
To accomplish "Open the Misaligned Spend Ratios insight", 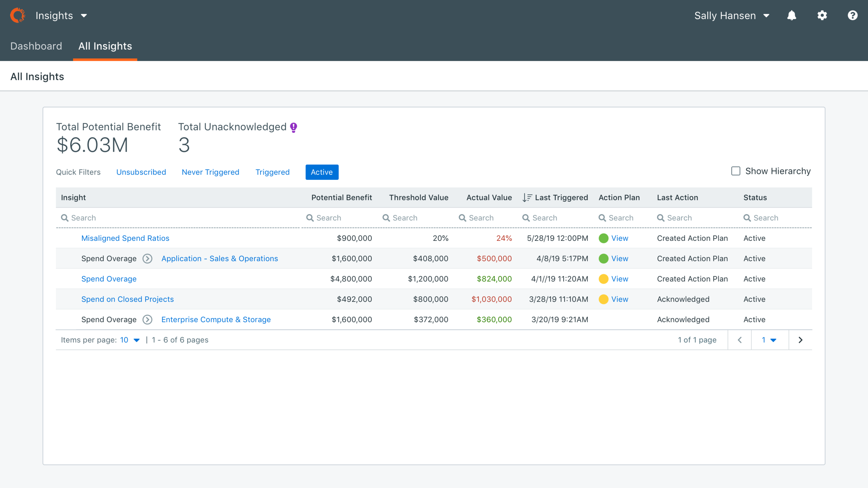I will (125, 238).
